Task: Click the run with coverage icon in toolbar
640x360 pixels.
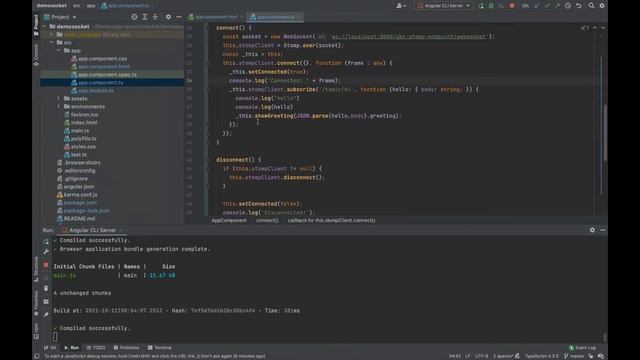Action: click(502, 6)
